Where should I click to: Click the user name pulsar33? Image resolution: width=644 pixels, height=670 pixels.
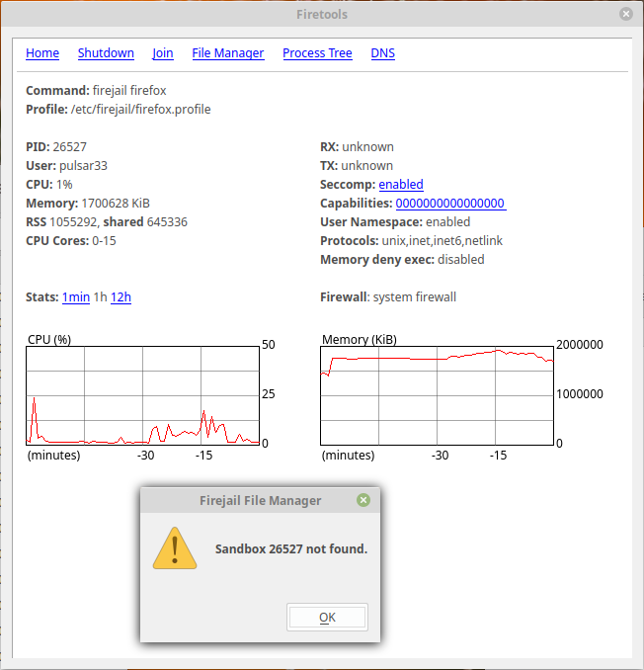83,165
